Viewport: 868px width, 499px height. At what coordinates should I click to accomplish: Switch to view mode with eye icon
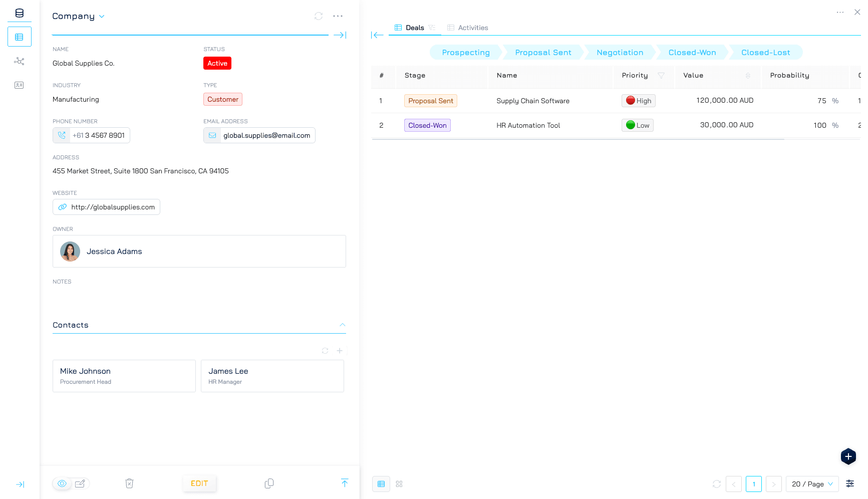[x=62, y=483]
